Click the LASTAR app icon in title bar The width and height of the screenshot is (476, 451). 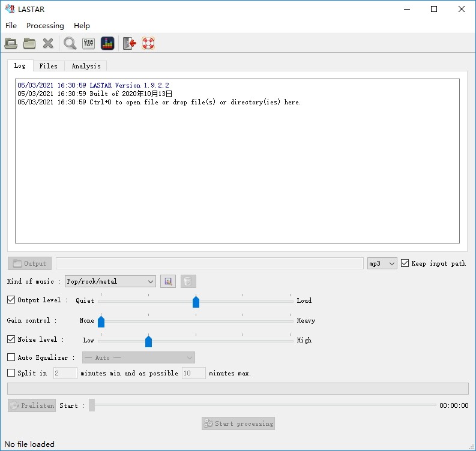(x=10, y=9)
